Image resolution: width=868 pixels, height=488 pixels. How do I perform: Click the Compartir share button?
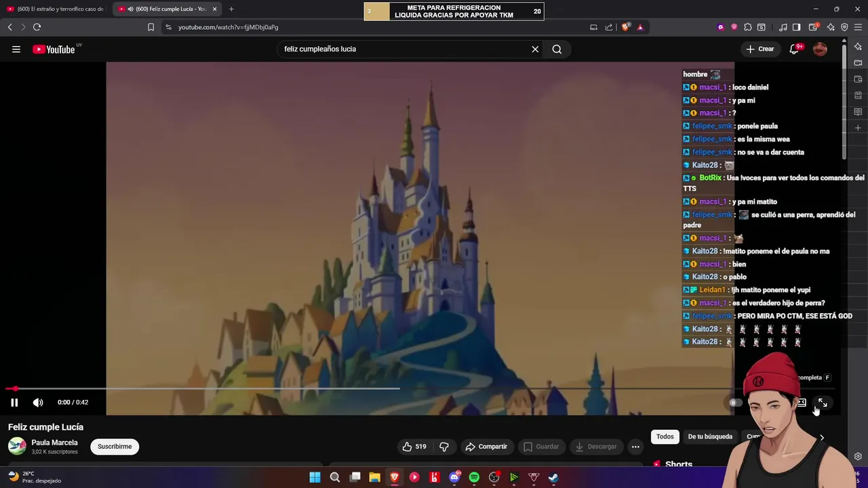[486, 447]
